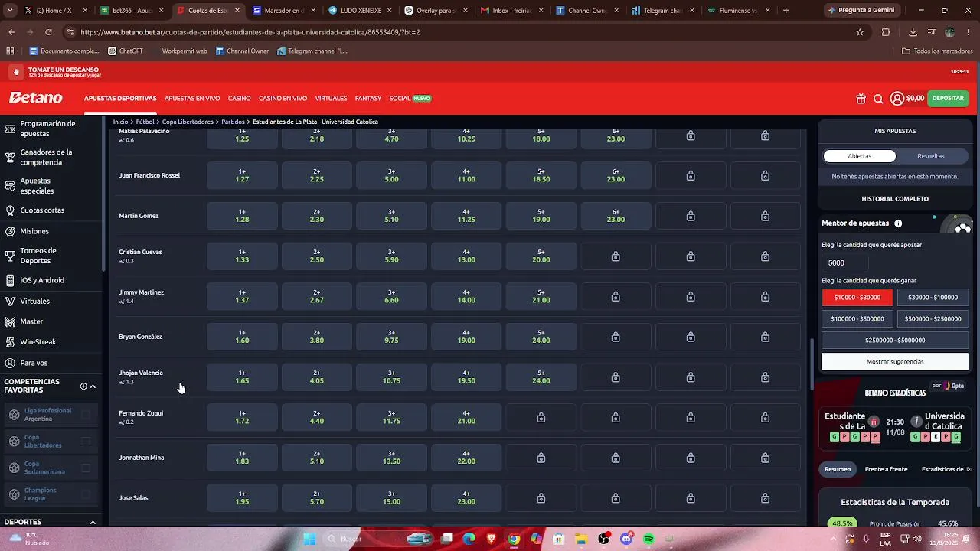Switch to Frente a Frente stats tab
The width and height of the screenshot is (980, 551).
[x=886, y=469]
